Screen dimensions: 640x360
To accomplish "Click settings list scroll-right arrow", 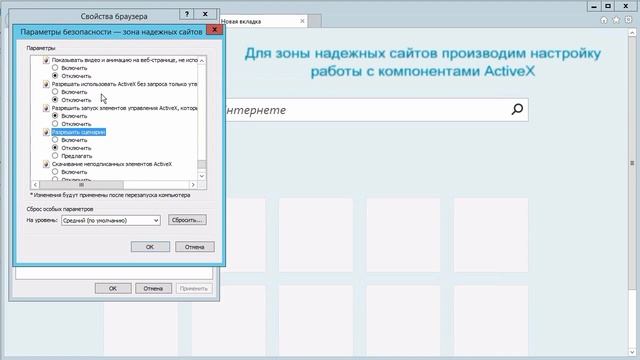I will pyautogui.click(x=193, y=185).
